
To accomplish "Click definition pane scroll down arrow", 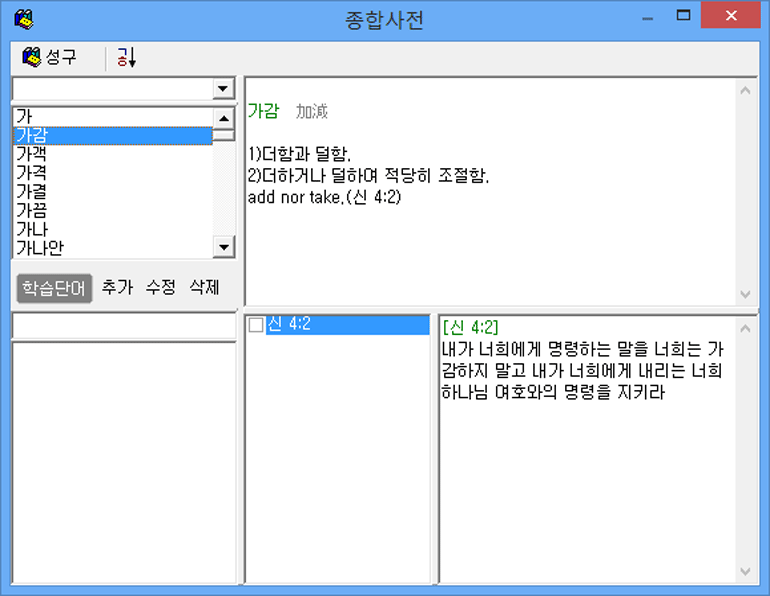I will pyautogui.click(x=745, y=295).
